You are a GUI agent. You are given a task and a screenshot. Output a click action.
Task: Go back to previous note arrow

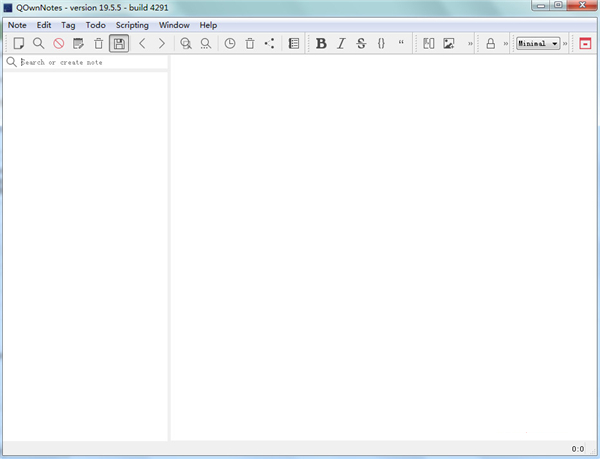142,43
